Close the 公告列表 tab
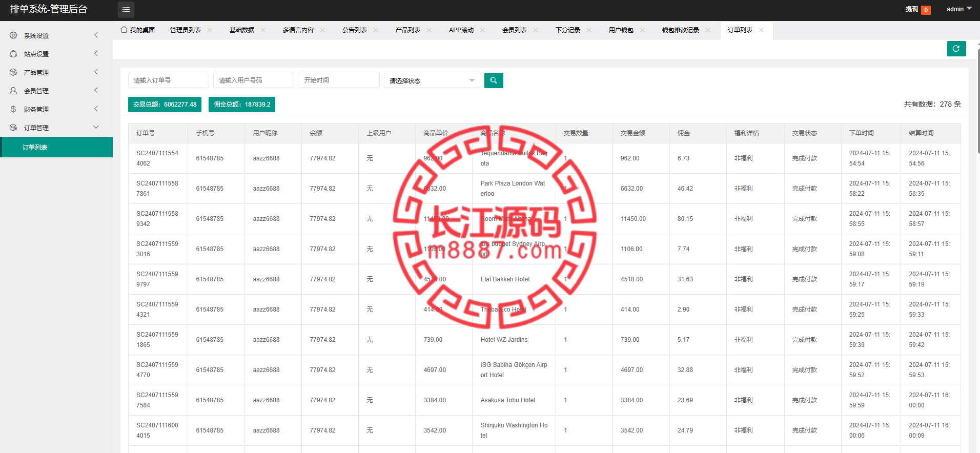 click(x=376, y=30)
